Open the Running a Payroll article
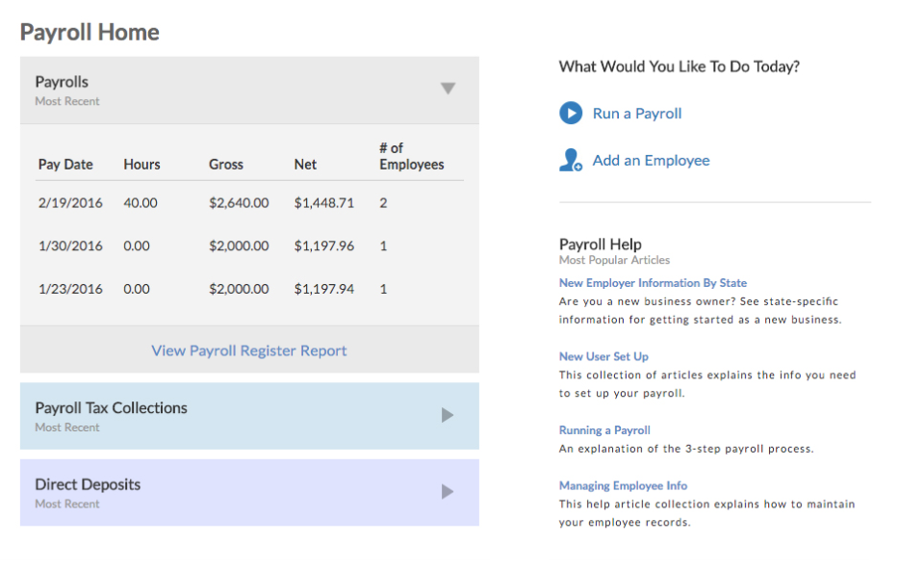This screenshot has height=570, width=924. click(x=604, y=430)
